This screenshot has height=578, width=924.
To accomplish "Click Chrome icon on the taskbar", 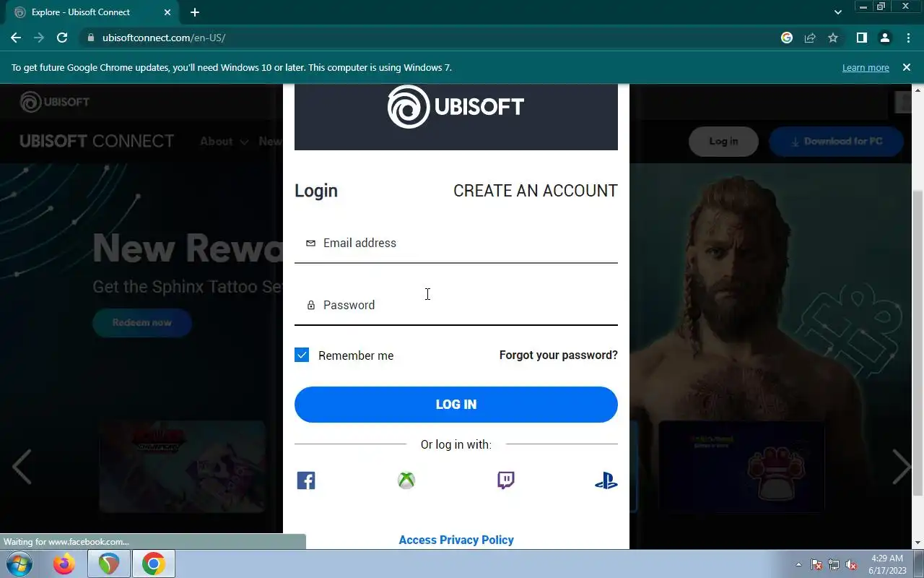I will (x=153, y=564).
